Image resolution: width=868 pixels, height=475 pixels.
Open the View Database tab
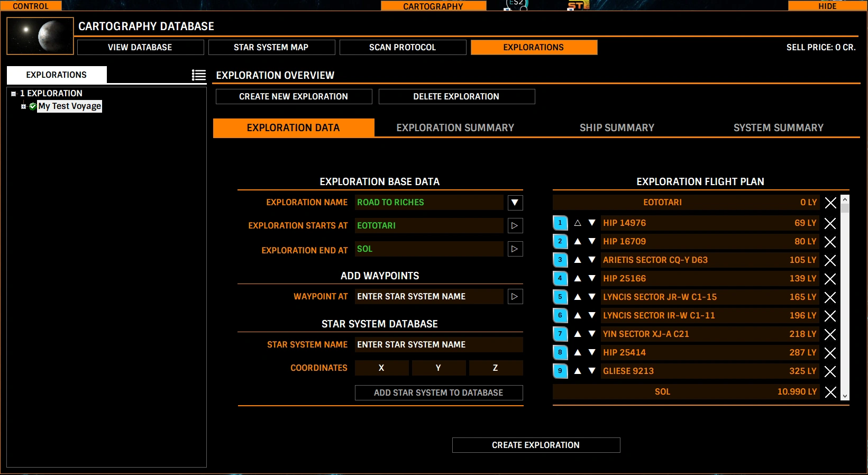click(x=140, y=47)
